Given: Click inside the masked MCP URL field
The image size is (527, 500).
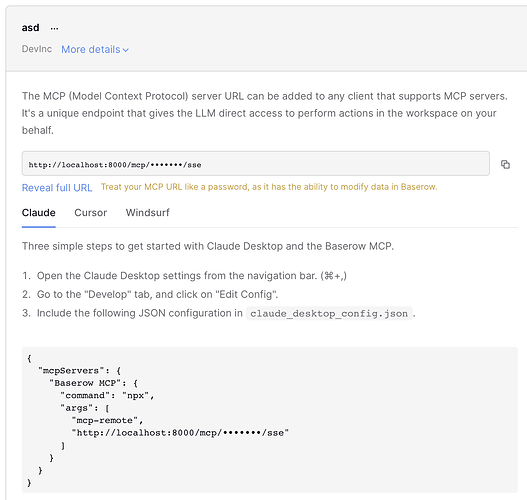Looking at the screenshot, I should 256,164.
